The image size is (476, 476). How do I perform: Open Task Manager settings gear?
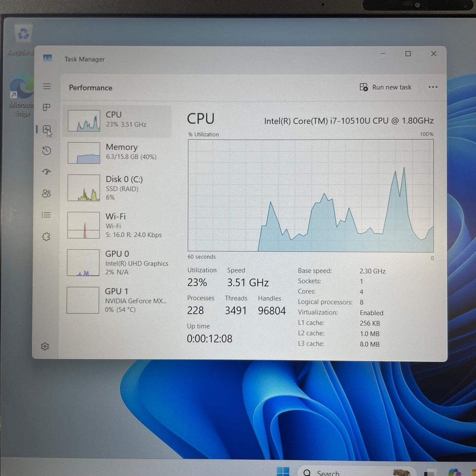45,346
